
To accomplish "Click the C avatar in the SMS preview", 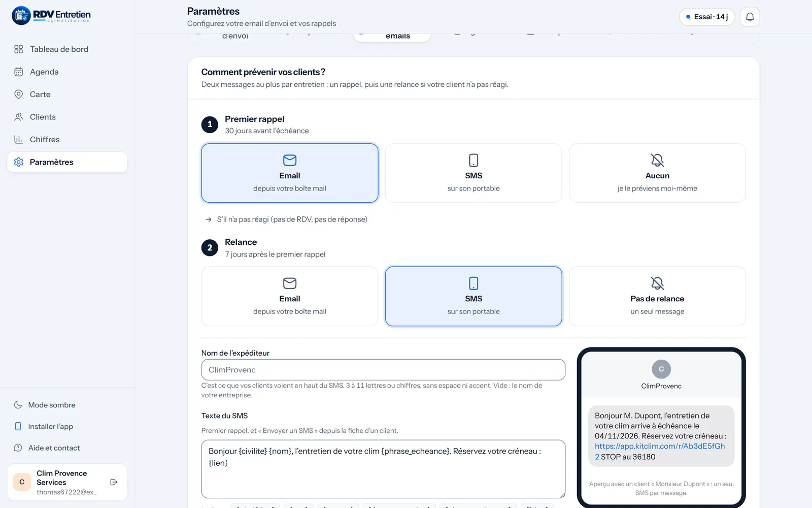I will click(x=661, y=369).
